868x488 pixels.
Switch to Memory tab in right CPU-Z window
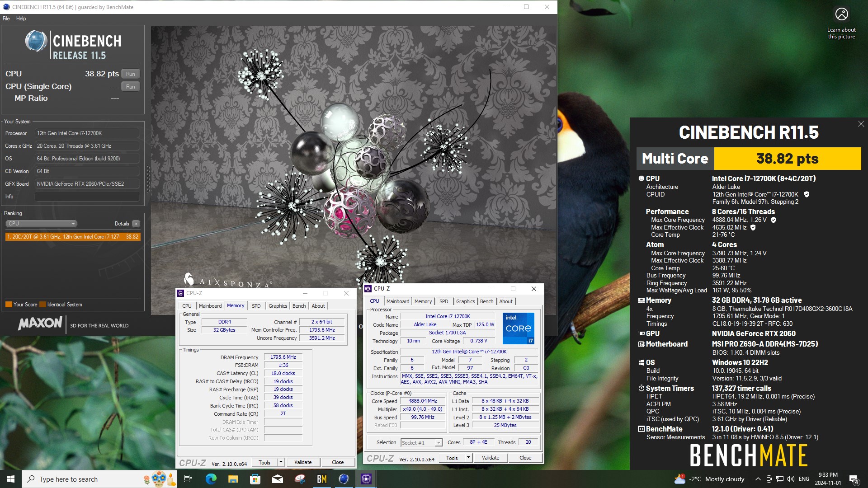423,301
